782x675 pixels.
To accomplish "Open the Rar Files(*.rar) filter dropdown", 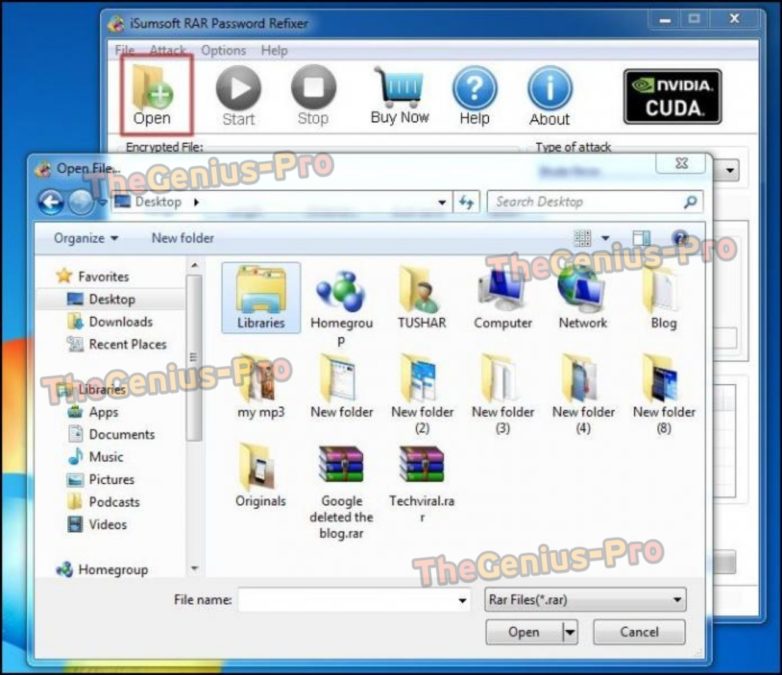I will click(x=585, y=600).
